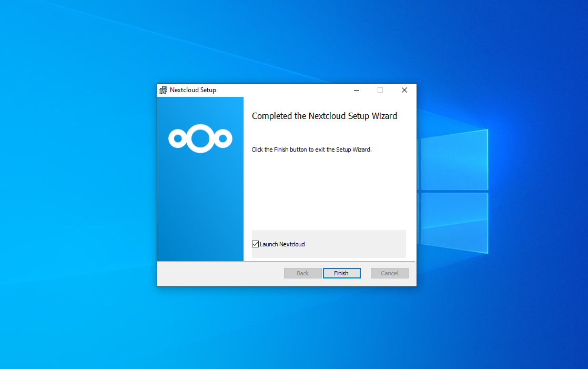Screen dimensions: 588x369
Task: Close the Nextcloud Setup window
Action: pos(404,90)
